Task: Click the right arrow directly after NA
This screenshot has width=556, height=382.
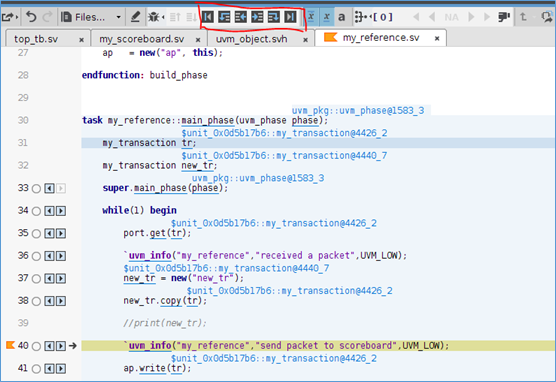Action: tap(471, 17)
